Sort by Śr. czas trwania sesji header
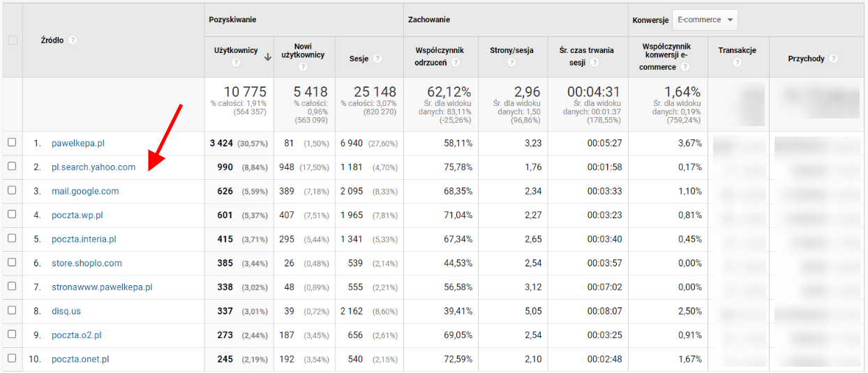Viewport: 868px width, 373px height. coord(586,56)
